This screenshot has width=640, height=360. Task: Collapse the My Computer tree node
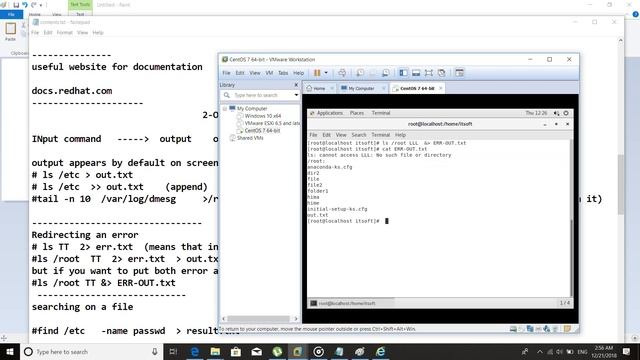click(224, 109)
